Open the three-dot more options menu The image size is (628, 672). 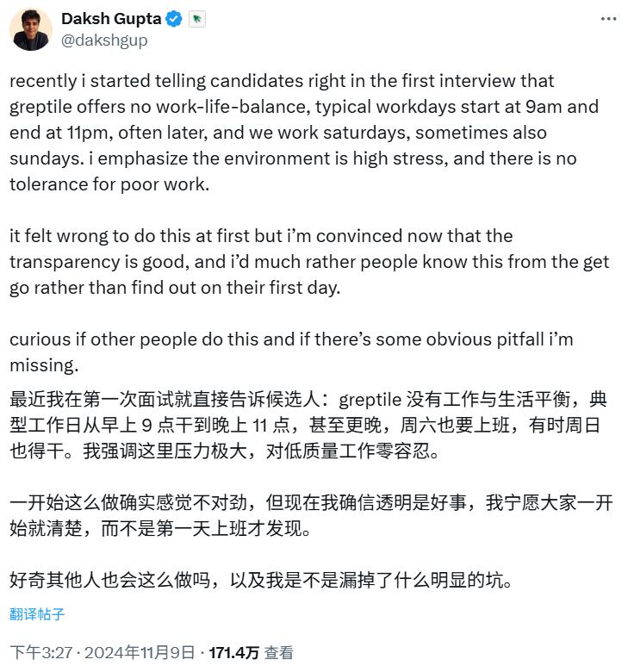pyautogui.click(x=608, y=19)
